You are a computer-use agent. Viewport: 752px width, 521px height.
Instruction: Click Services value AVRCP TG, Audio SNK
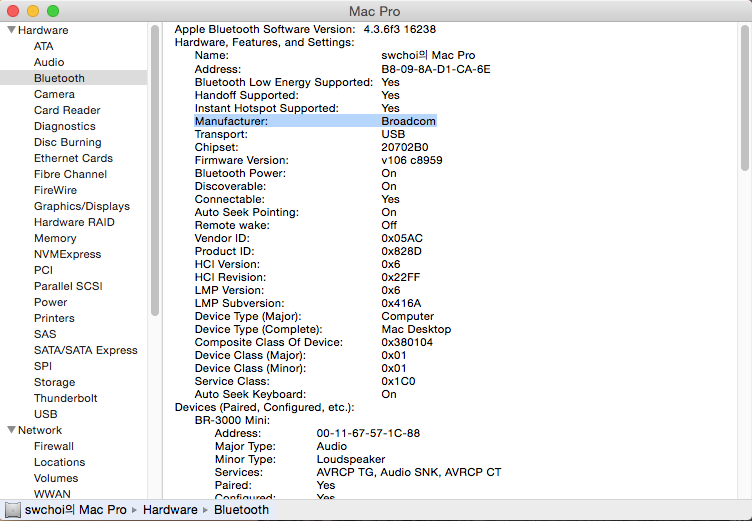point(409,472)
